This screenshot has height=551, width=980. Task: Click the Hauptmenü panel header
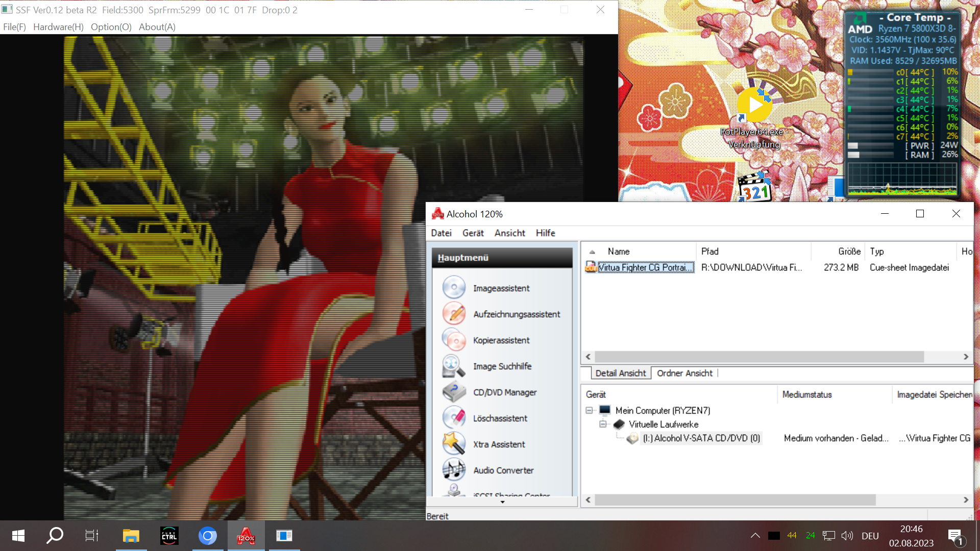tap(502, 258)
